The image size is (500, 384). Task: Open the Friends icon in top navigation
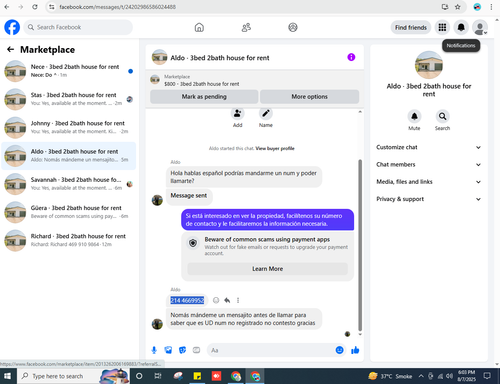(x=246, y=27)
